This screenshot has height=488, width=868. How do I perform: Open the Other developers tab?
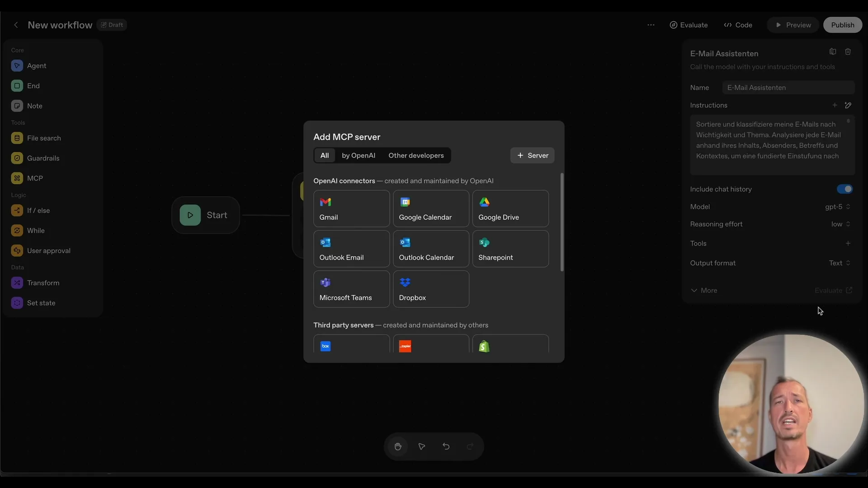416,155
